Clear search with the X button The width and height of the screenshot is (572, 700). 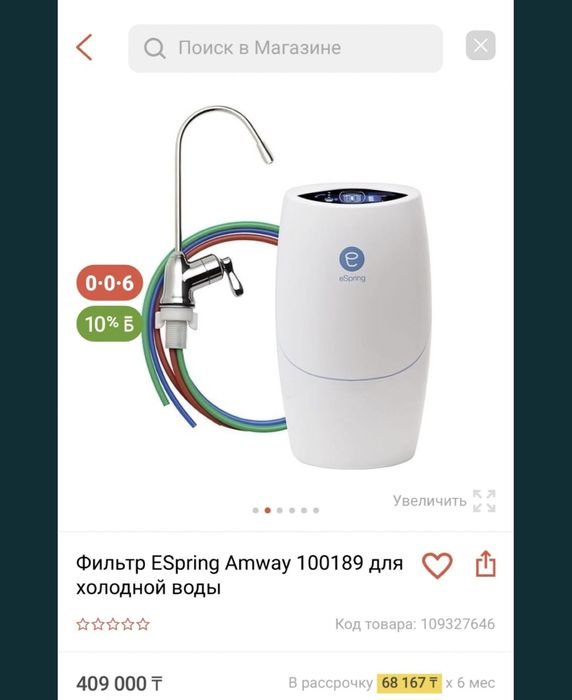coord(480,46)
